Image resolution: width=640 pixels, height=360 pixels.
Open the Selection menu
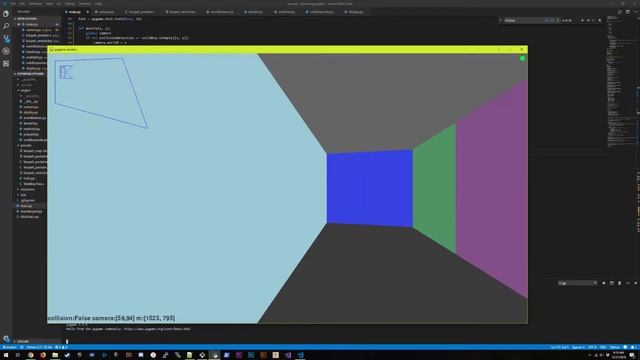pyautogui.click(x=35, y=4)
